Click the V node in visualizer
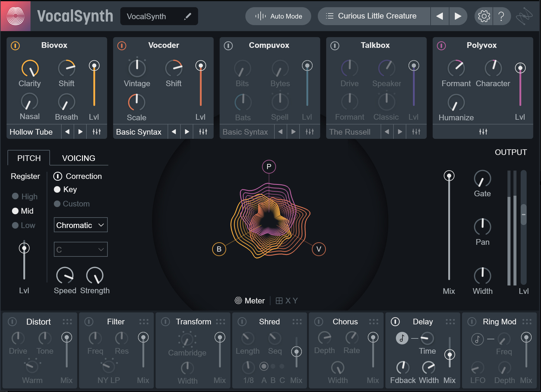Viewport: 541px width, 392px height. point(319,249)
